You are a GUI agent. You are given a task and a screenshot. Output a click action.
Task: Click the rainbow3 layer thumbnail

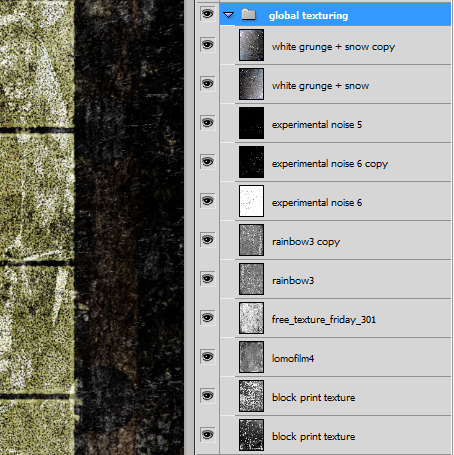251,279
